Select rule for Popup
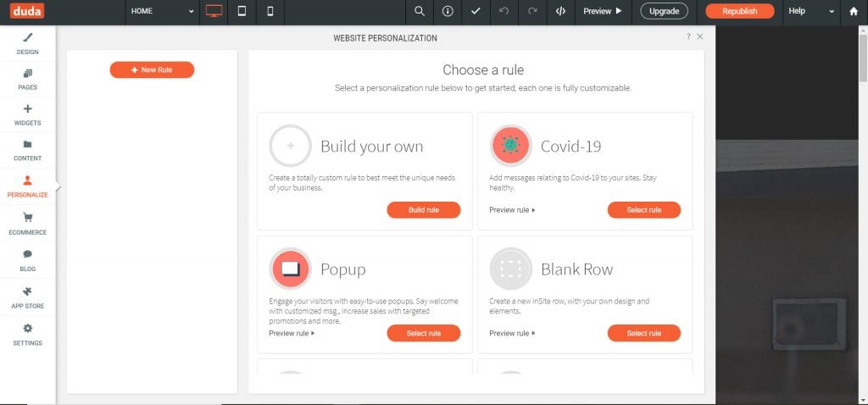 tap(424, 333)
